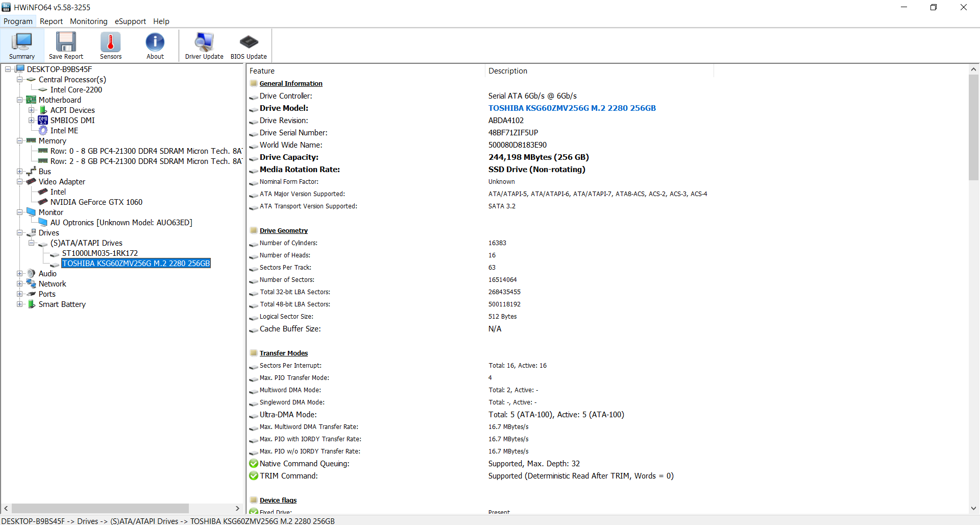Open the Report menu

coord(51,21)
